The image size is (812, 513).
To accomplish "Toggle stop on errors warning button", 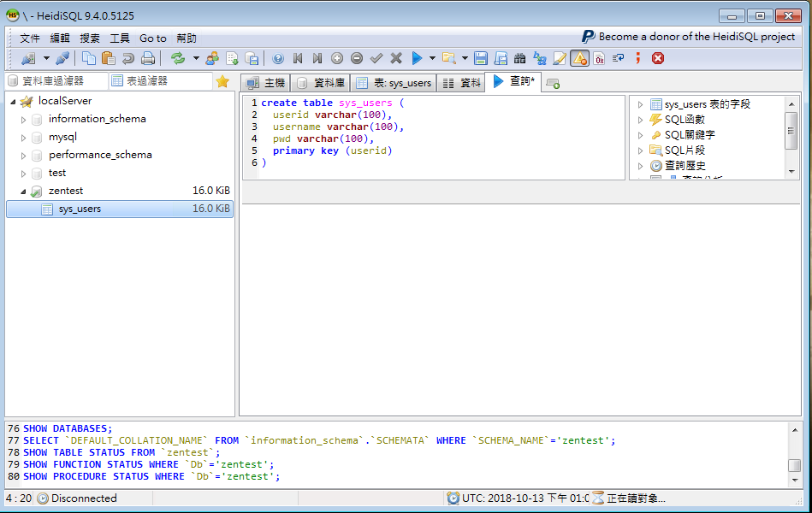I will 579,58.
